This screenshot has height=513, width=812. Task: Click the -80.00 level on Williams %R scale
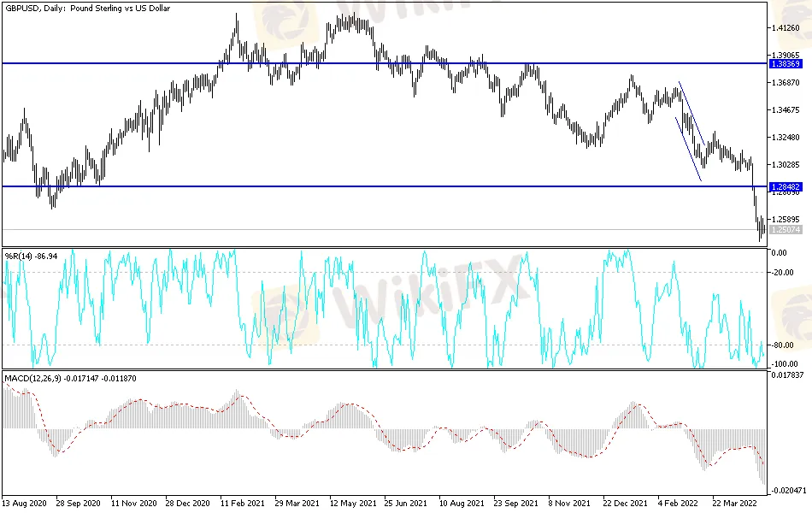point(781,345)
